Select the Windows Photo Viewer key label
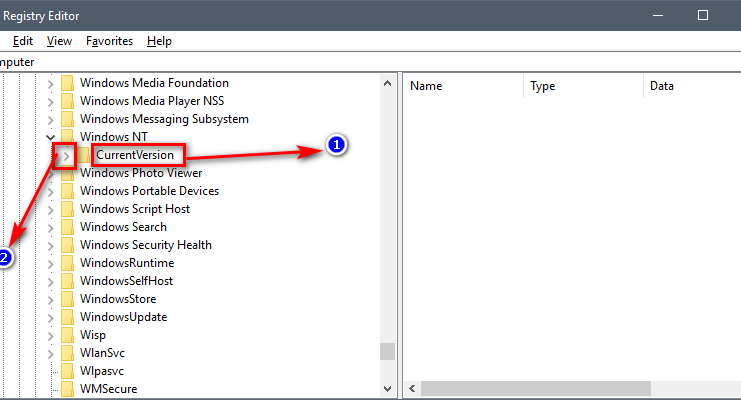This screenshot has width=741, height=400. [141, 173]
